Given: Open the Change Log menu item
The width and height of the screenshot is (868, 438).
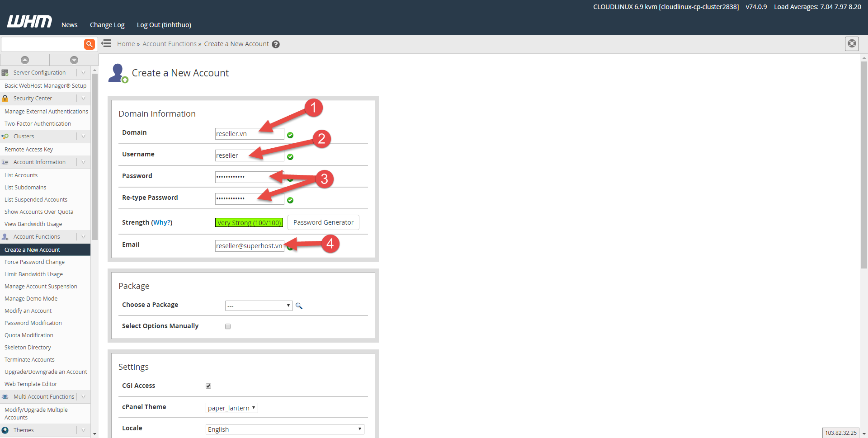Looking at the screenshot, I should (107, 25).
